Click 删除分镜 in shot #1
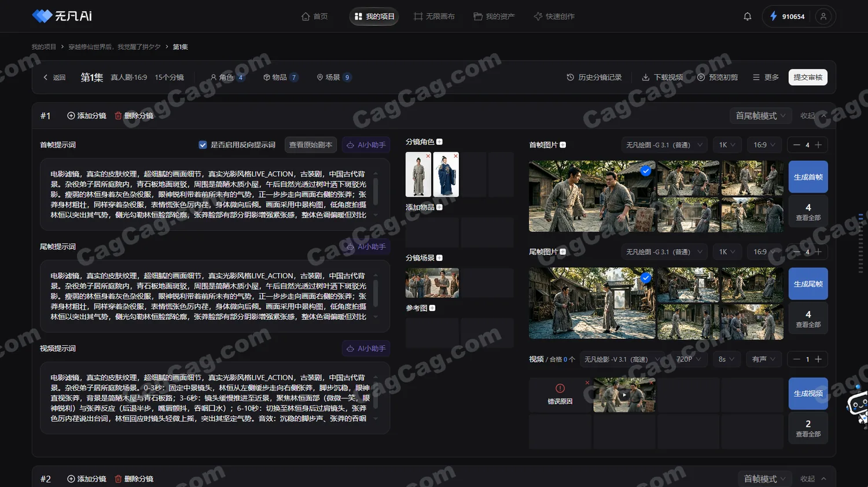 pos(134,116)
